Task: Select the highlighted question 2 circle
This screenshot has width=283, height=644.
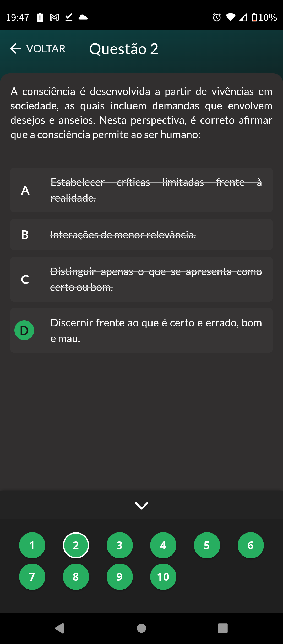Action: click(x=76, y=545)
